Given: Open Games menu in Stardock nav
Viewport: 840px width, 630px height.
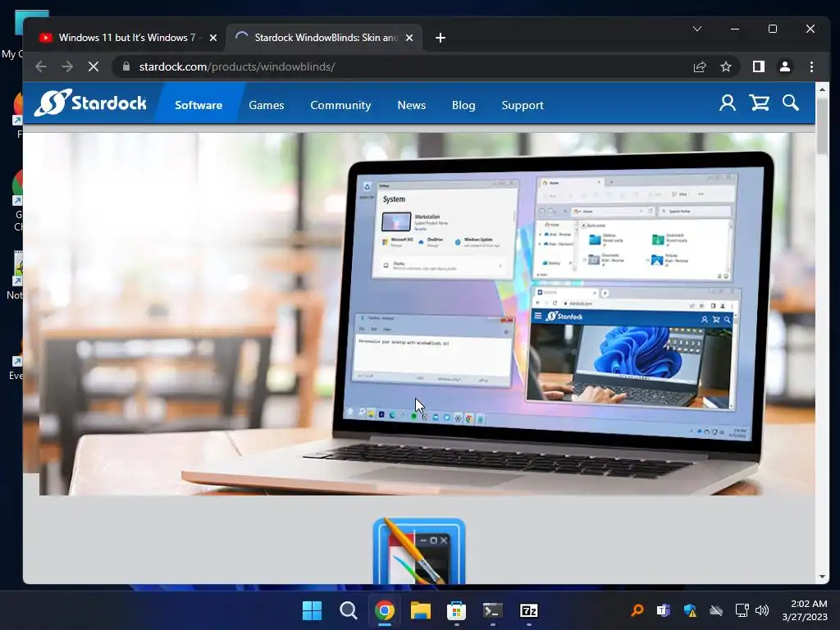Looking at the screenshot, I should (267, 105).
